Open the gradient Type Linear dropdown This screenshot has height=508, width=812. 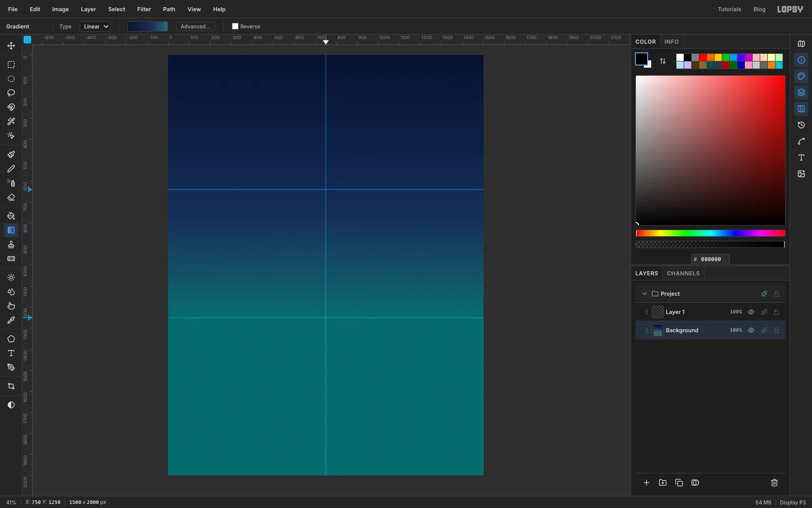click(x=95, y=26)
